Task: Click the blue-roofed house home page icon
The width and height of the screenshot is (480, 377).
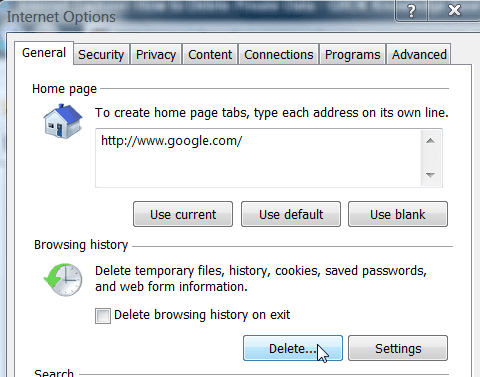Action: (x=63, y=121)
